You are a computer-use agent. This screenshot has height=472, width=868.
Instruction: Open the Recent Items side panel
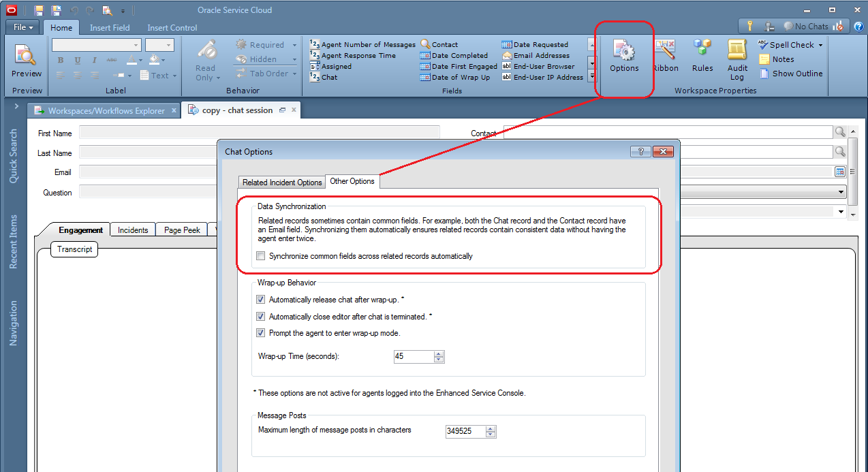point(14,242)
